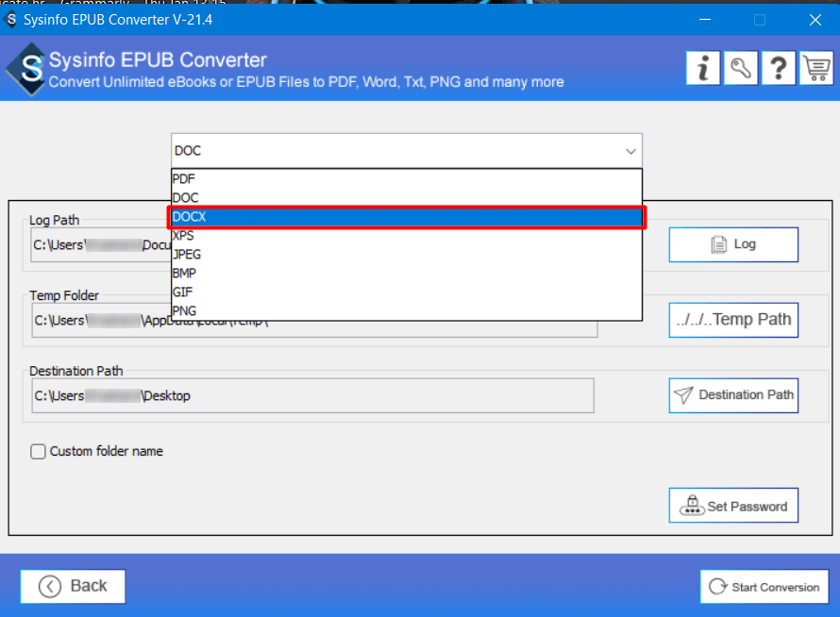Click the key activation icon
The height and width of the screenshot is (617, 840).
point(740,68)
